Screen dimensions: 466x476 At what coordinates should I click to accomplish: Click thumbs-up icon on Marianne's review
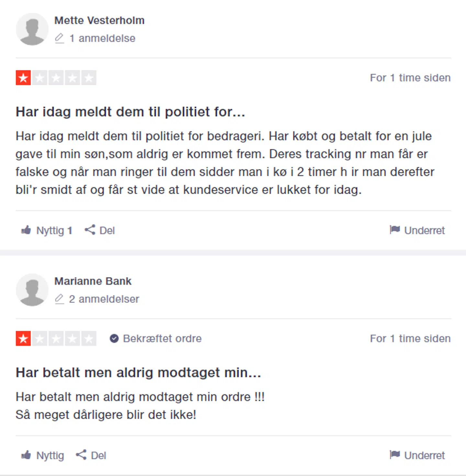click(26, 455)
